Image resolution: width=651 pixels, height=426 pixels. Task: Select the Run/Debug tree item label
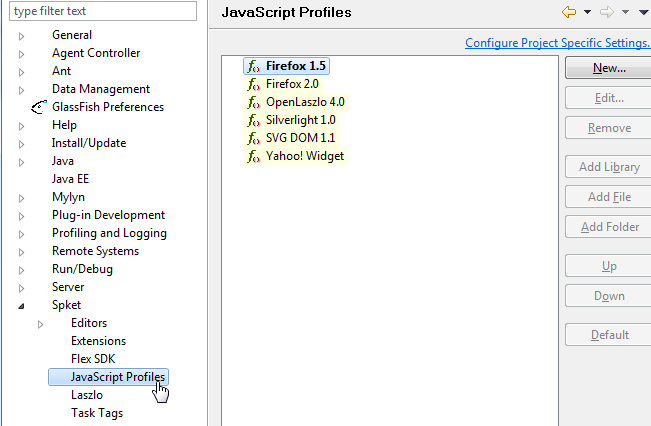tap(82, 269)
